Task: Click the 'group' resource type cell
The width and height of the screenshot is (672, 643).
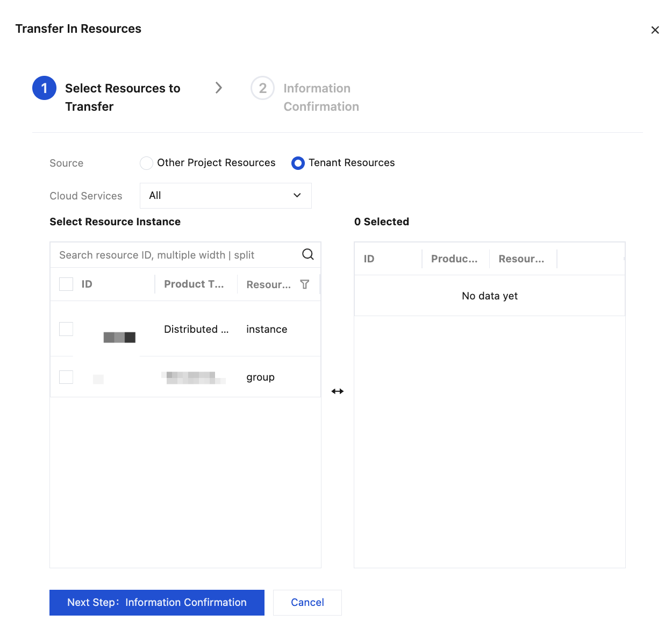Action: click(x=261, y=377)
